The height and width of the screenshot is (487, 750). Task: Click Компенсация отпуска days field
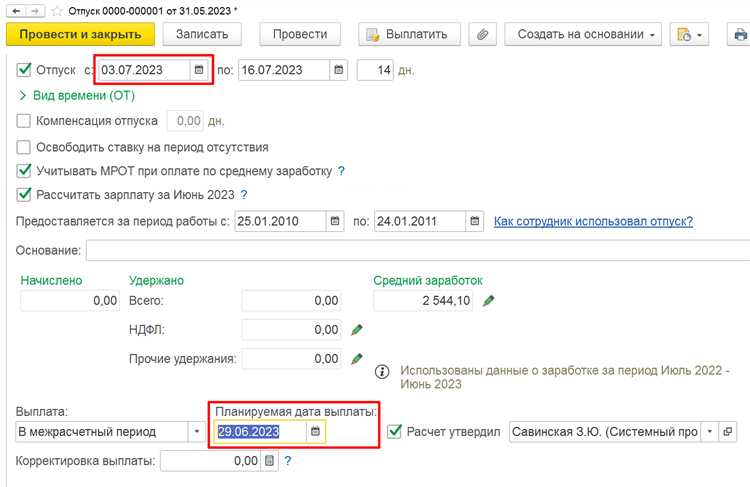(185, 121)
